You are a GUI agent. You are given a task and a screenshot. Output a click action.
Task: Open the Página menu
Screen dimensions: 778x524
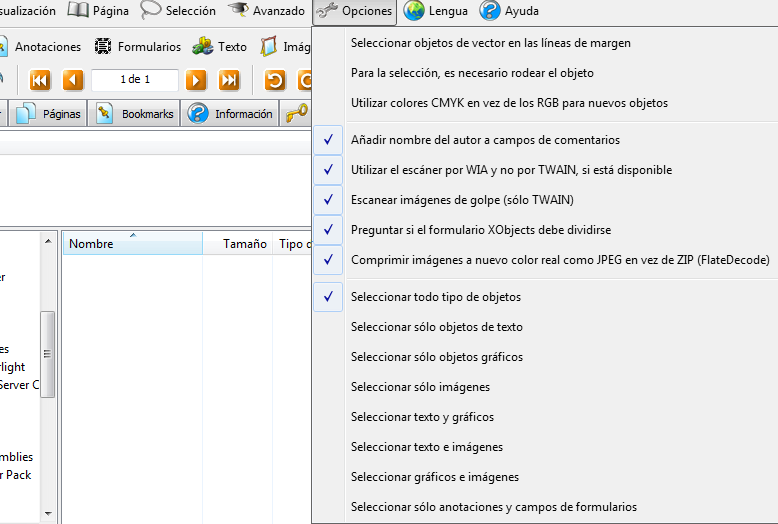coord(98,11)
